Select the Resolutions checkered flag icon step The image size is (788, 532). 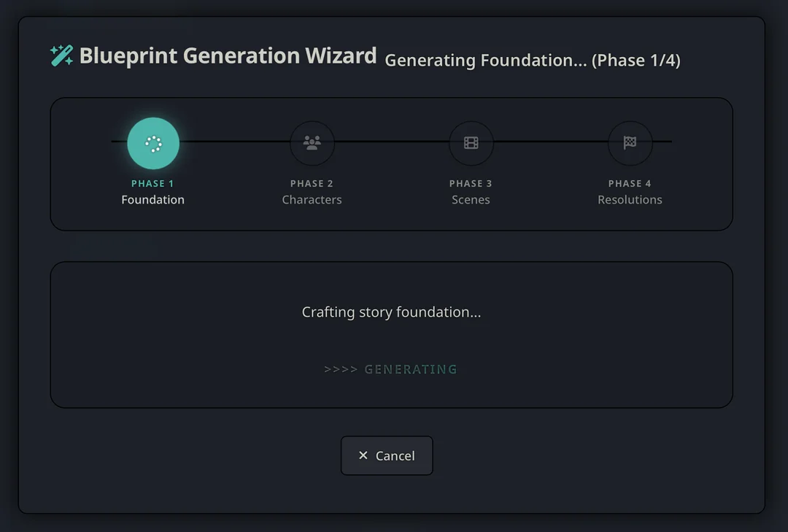630,143
